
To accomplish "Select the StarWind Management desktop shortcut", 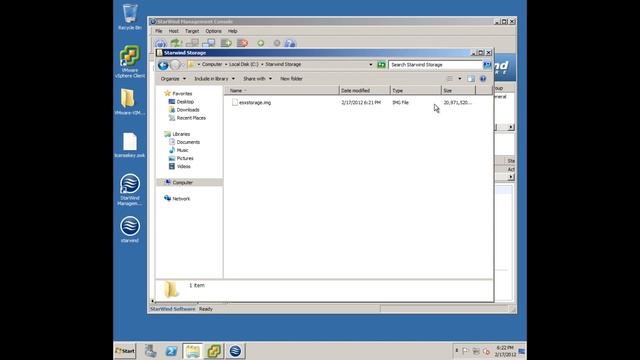I will (x=130, y=189).
